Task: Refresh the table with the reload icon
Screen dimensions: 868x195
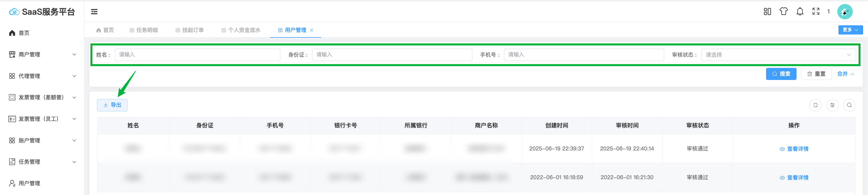Action: (815, 105)
